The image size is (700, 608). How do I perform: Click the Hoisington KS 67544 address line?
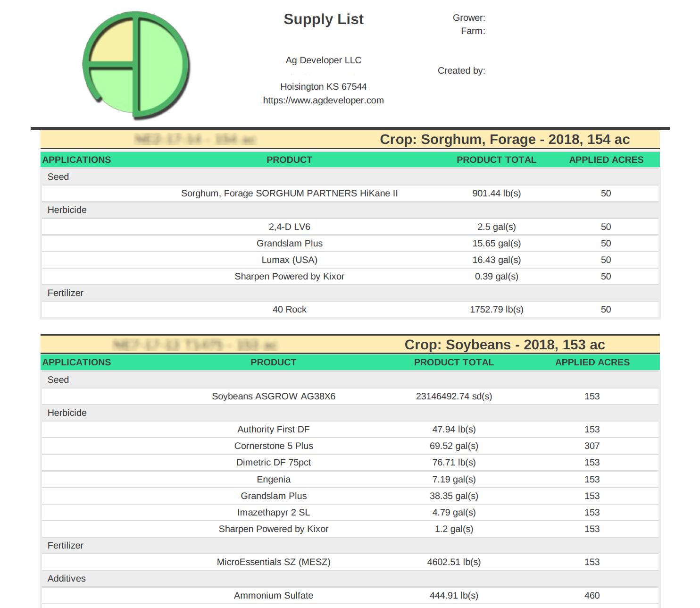324,86
